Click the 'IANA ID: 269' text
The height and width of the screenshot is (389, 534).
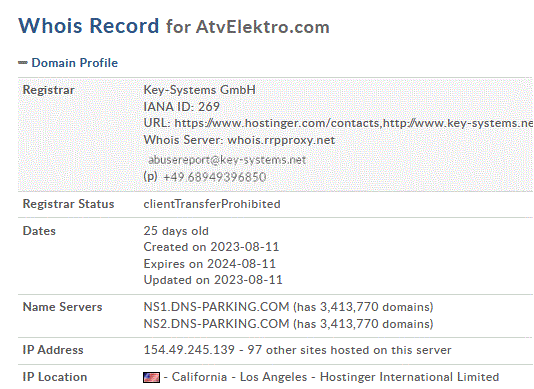pyautogui.click(x=182, y=107)
